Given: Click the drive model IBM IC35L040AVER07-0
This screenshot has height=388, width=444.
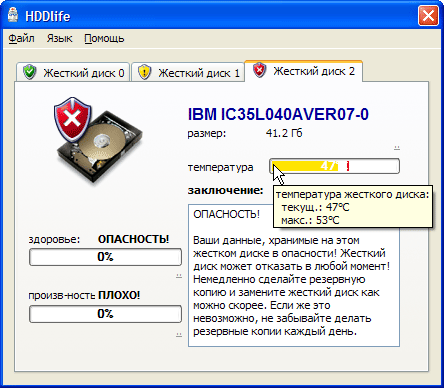Looking at the screenshot, I should pos(278,114).
